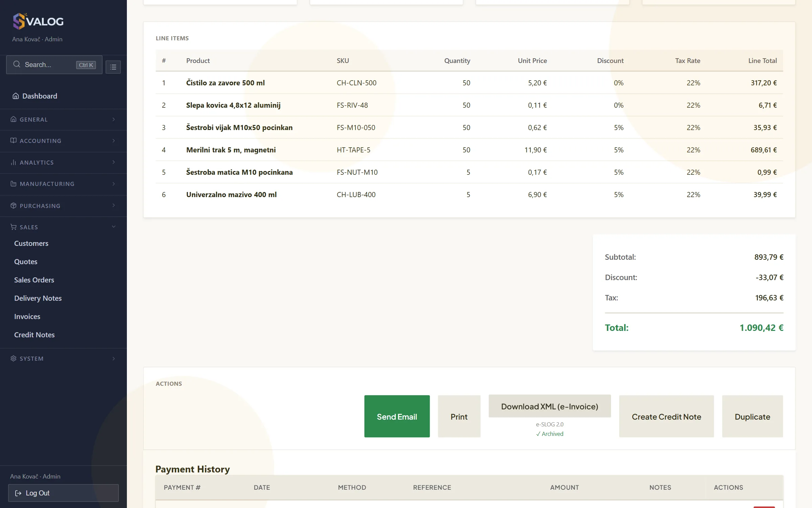Navigate to Delivery Notes
The height and width of the screenshot is (508, 812).
(38, 298)
